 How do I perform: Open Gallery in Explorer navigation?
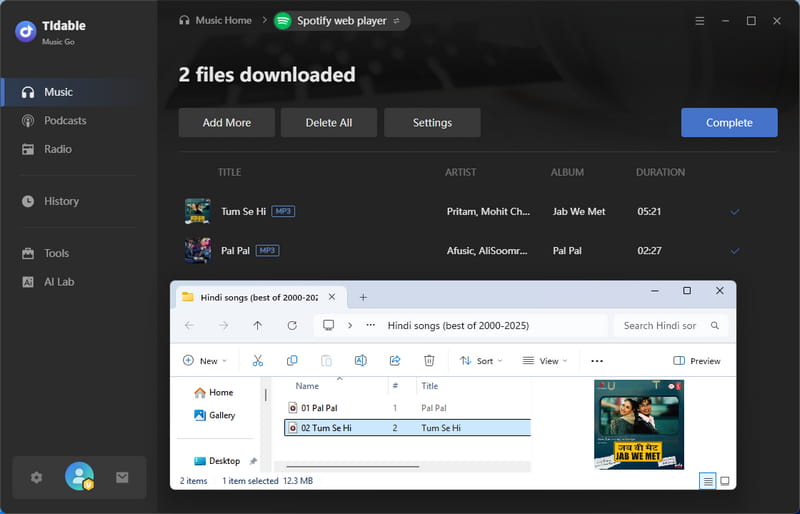[215, 415]
